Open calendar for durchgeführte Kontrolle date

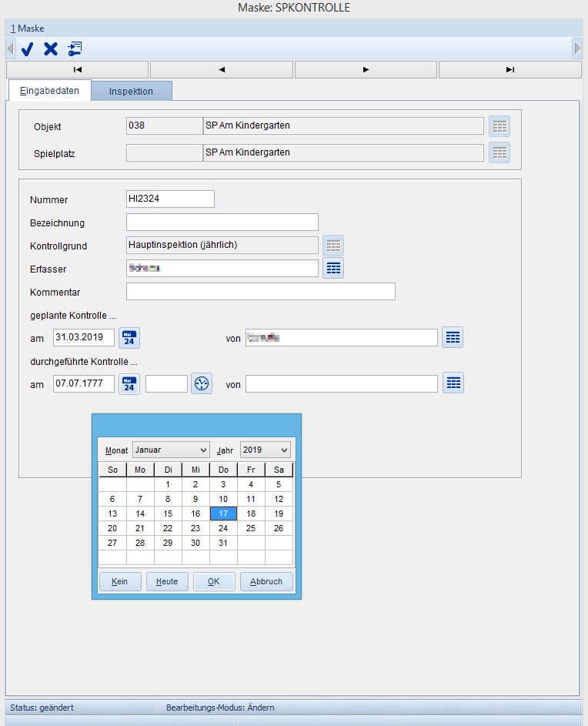129,383
